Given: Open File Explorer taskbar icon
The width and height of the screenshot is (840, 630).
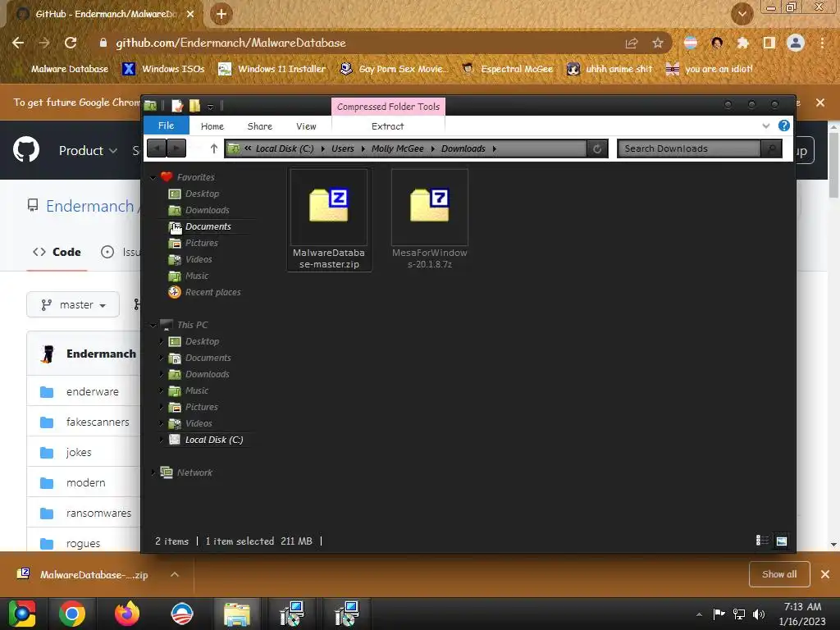Looking at the screenshot, I should [x=237, y=614].
